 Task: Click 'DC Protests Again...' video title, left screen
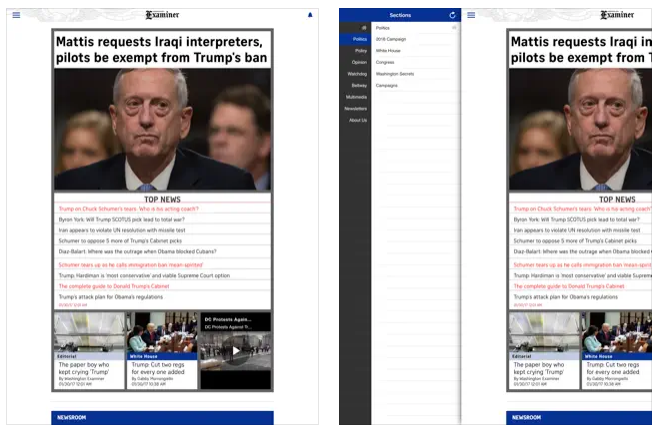point(228,319)
